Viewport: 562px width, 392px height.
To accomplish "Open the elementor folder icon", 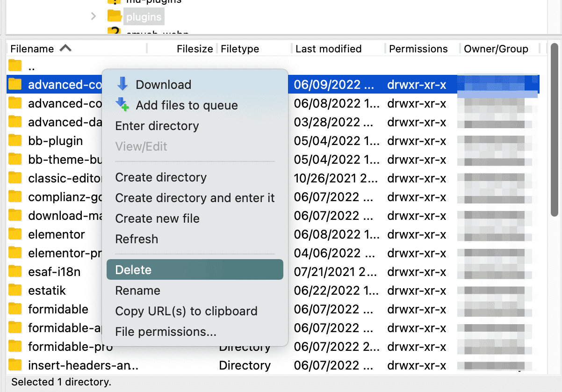I will (x=15, y=234).
